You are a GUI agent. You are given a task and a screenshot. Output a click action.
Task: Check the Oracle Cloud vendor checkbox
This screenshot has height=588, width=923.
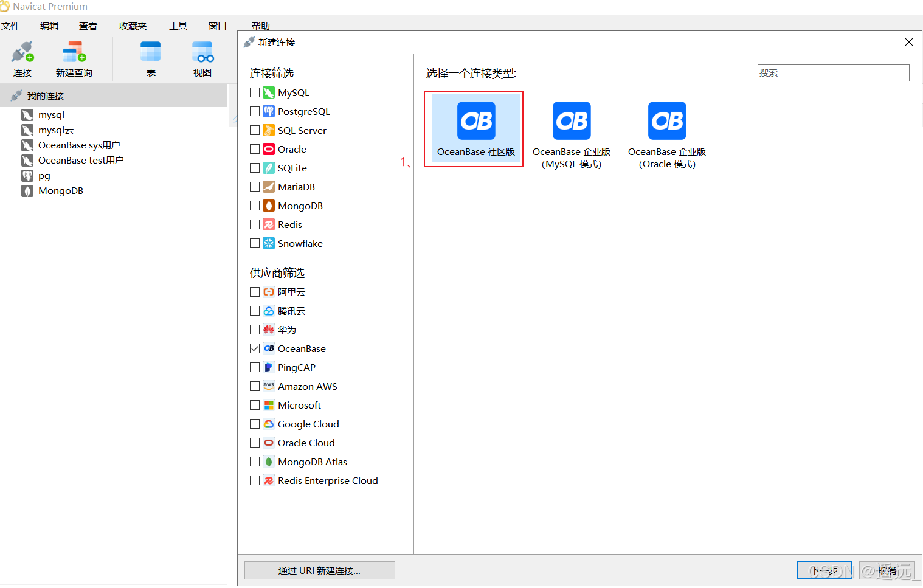click(255, 443)
